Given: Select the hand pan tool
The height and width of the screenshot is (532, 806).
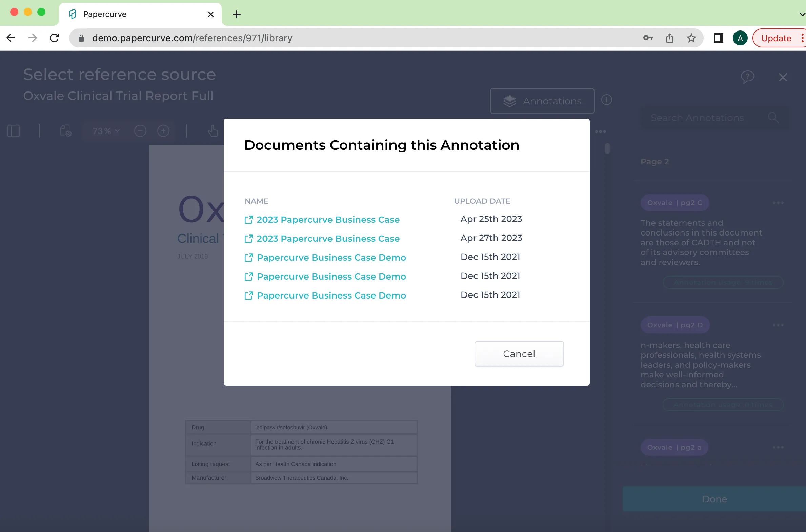Looking at the screenshot, I should coord(213,130).
